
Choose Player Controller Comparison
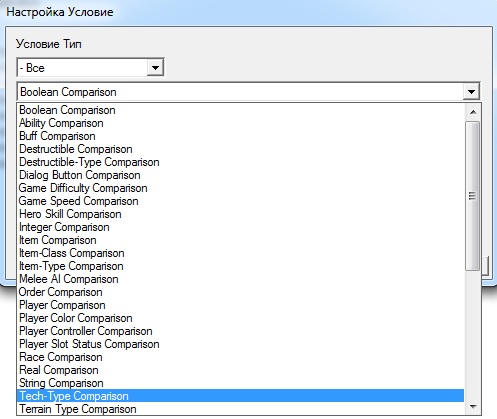(x=240, y=331)
